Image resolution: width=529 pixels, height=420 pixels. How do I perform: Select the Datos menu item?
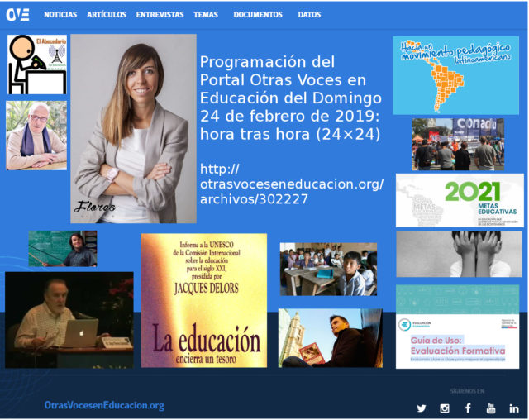pos(309,15)
